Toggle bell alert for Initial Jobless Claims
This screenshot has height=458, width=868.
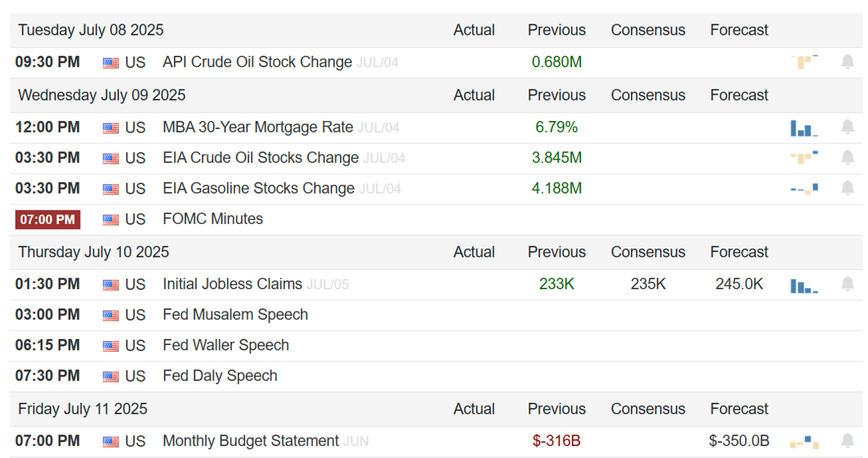(848, 284)
